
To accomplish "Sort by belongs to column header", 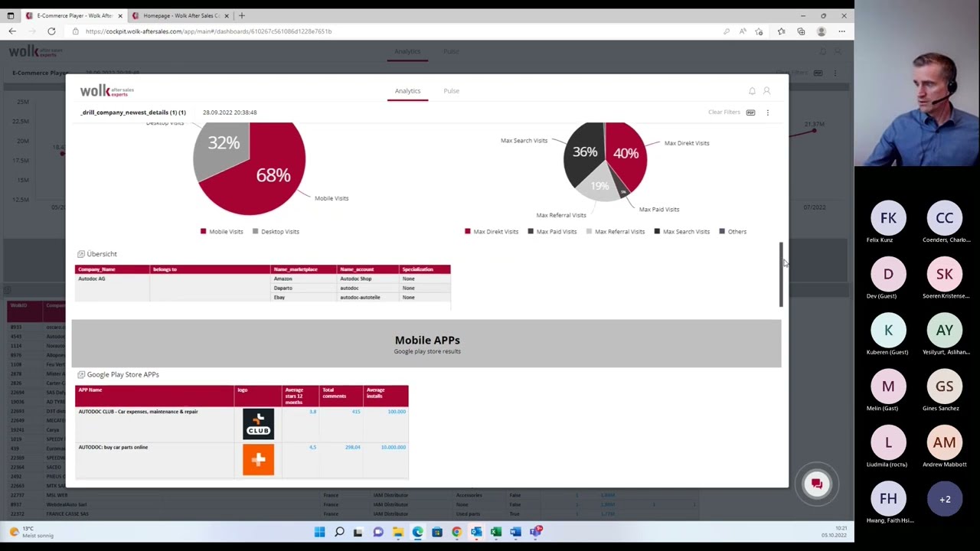I will point(210,269).
